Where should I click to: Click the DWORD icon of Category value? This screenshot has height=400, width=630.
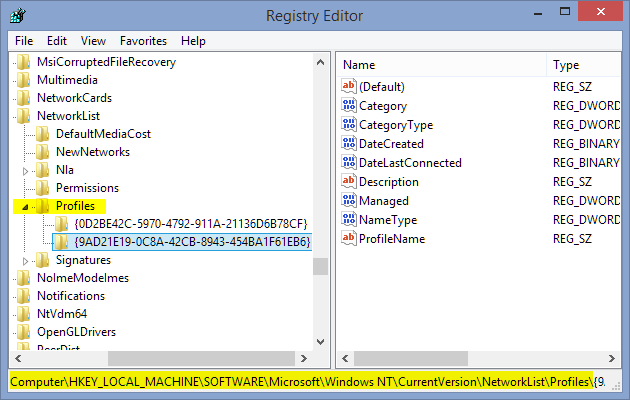(349, 106)
